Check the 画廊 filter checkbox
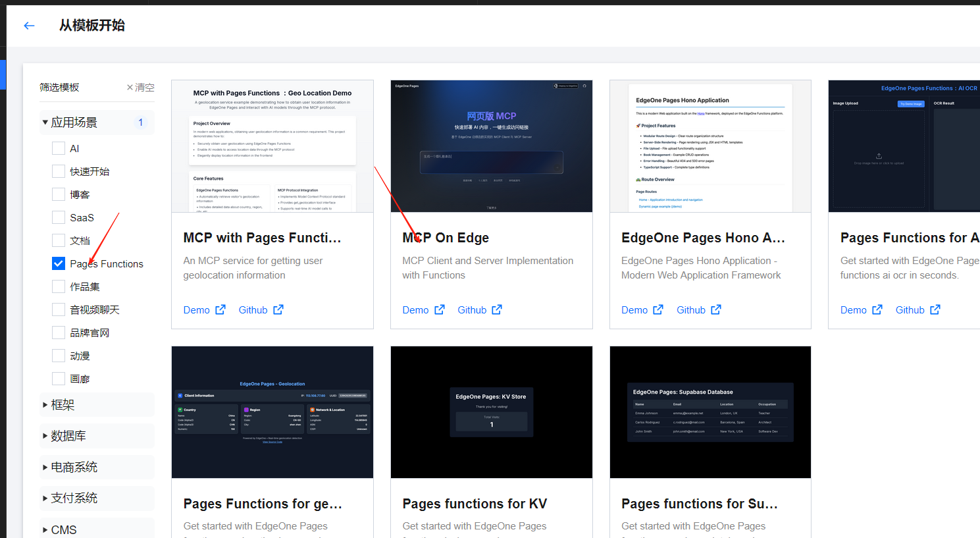 59,379
